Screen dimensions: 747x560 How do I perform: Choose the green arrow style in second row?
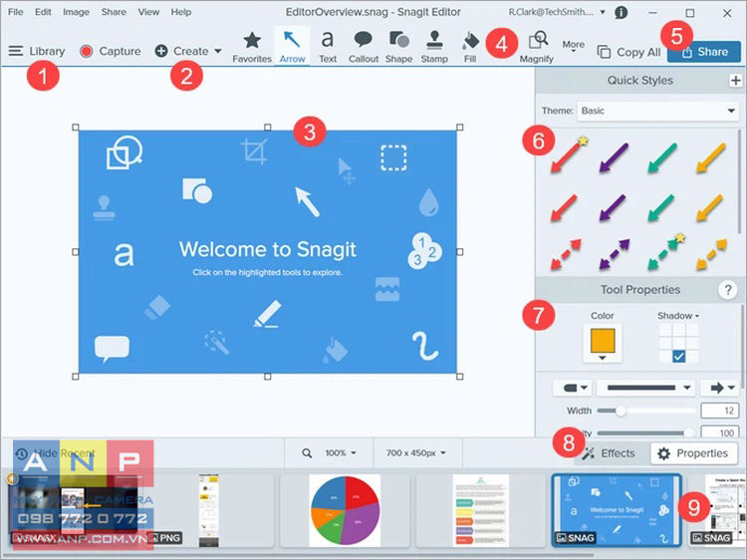(x=661, y=208)
